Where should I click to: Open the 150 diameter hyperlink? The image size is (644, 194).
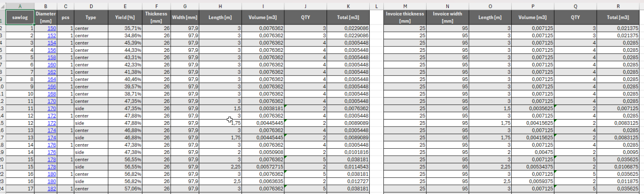click(x=52, y=29)
